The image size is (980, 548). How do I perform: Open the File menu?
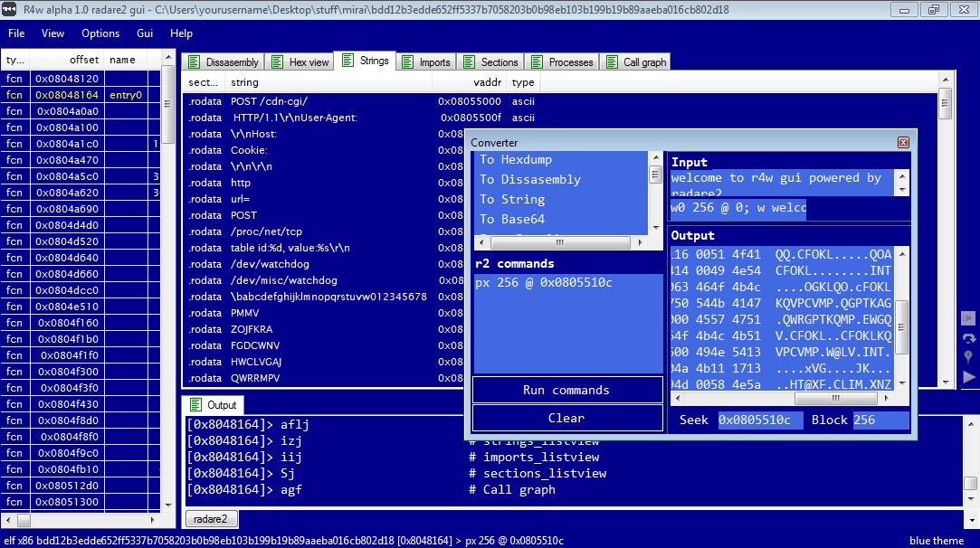(16, 33)
